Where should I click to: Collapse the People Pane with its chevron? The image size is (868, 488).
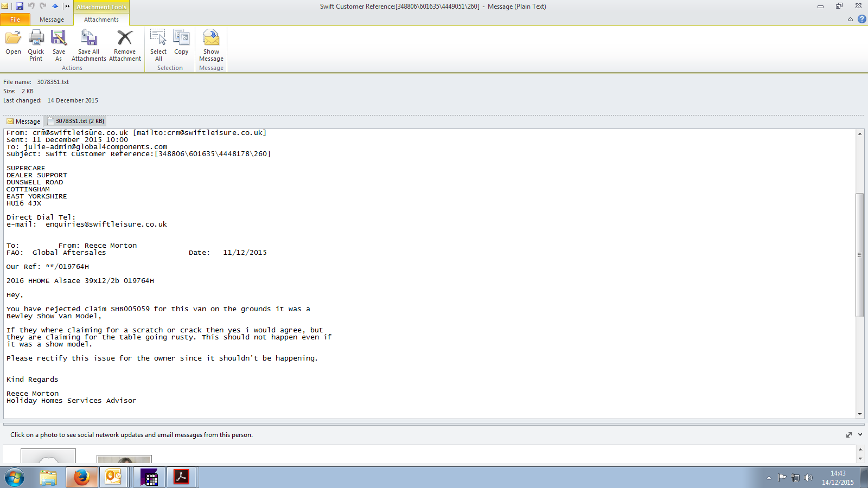(860, 435)
